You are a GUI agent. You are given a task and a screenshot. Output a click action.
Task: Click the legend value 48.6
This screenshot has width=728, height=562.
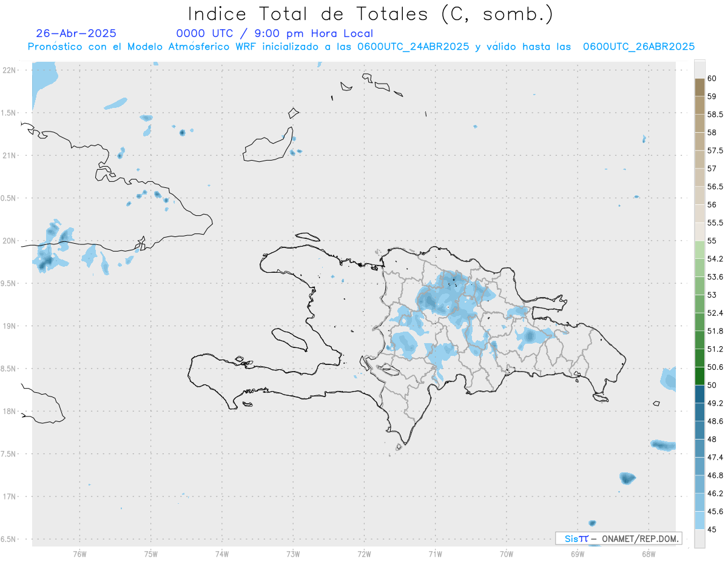click(x=715, y=421)
